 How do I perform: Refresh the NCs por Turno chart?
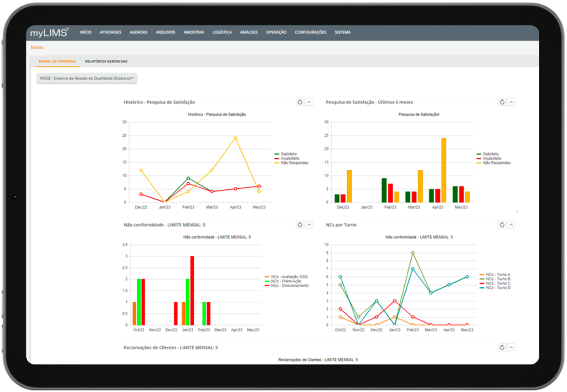click(502, 225)
